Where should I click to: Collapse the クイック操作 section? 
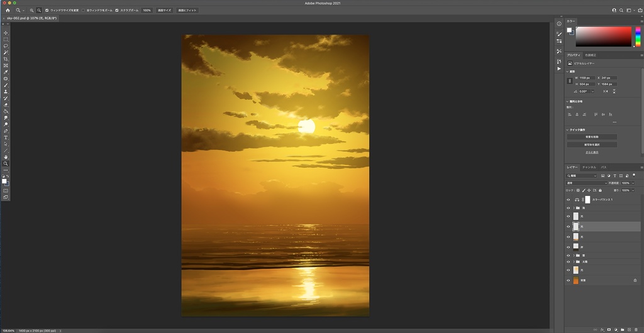click(567, 130)
